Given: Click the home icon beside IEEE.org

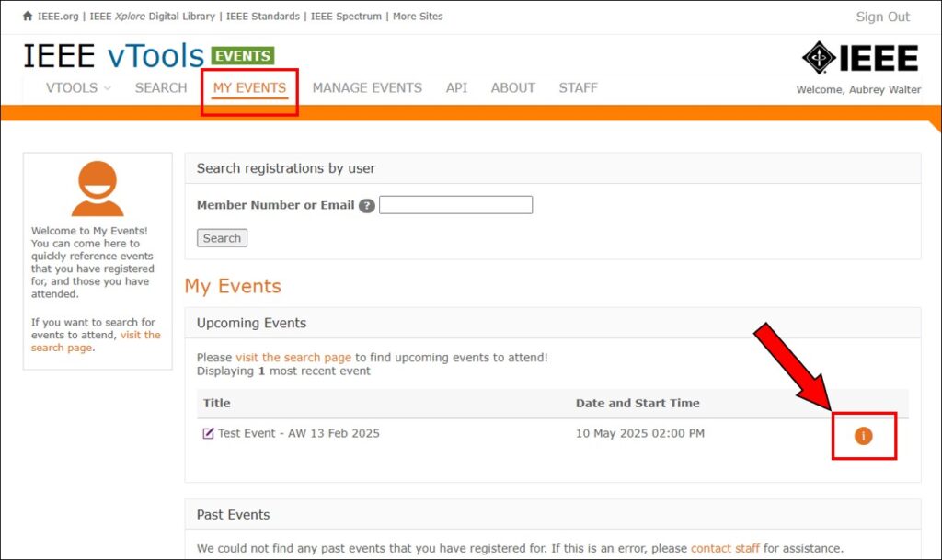Looking at the screenshot, I should point(28,17).
